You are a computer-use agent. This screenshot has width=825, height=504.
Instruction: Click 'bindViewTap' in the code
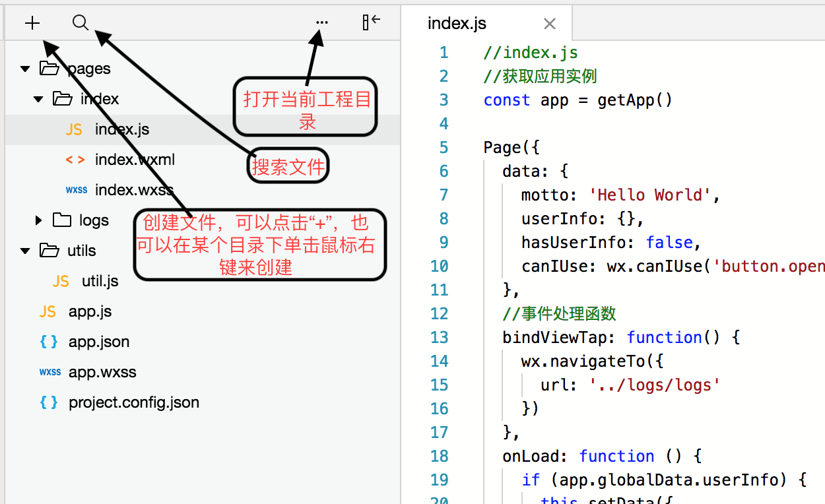554,337
